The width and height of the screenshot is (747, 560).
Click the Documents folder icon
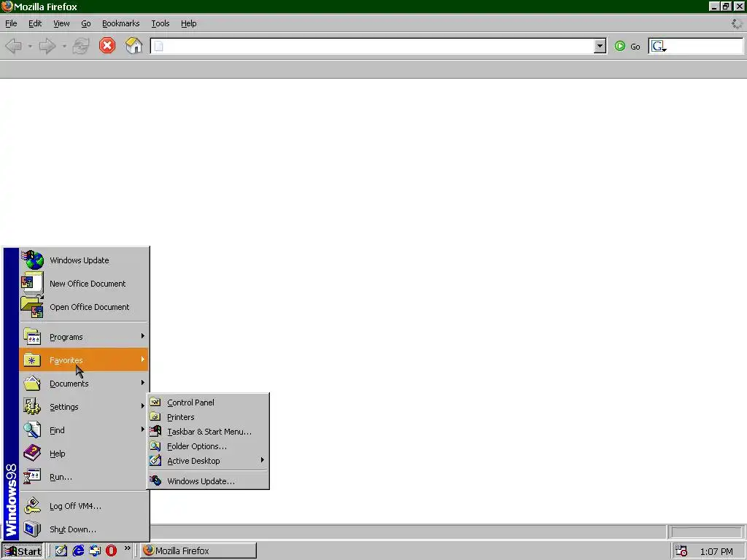(32, 384)
